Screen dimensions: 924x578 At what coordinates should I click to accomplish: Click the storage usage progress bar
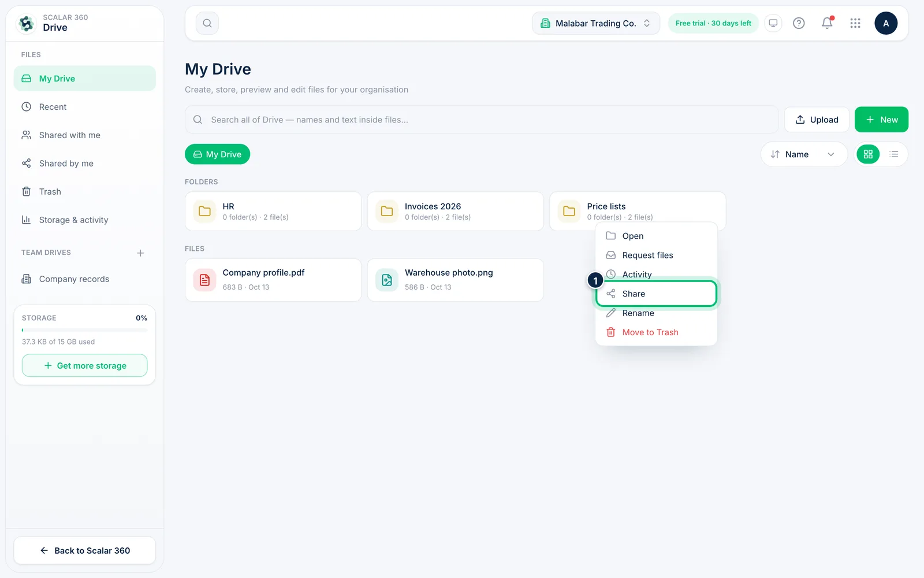click(x=84, y=330)
